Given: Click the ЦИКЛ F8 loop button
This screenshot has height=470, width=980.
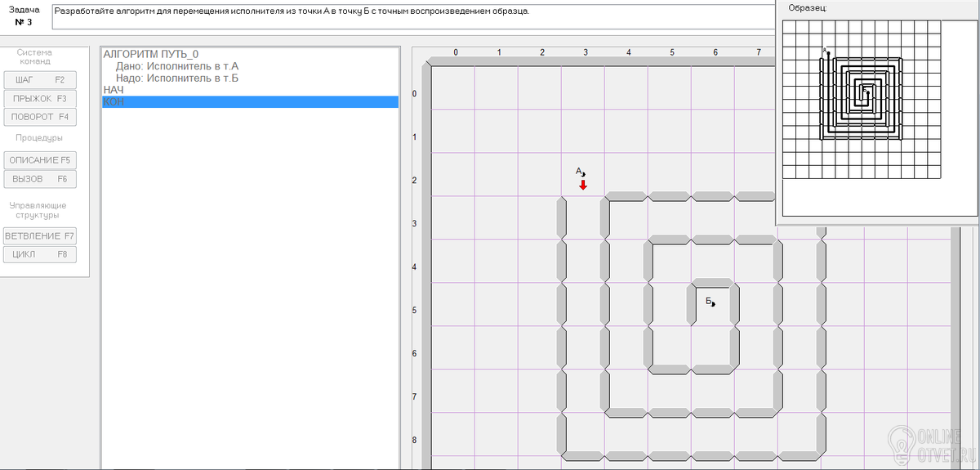Looking at the screenshot, I should (x=40, y=254).
